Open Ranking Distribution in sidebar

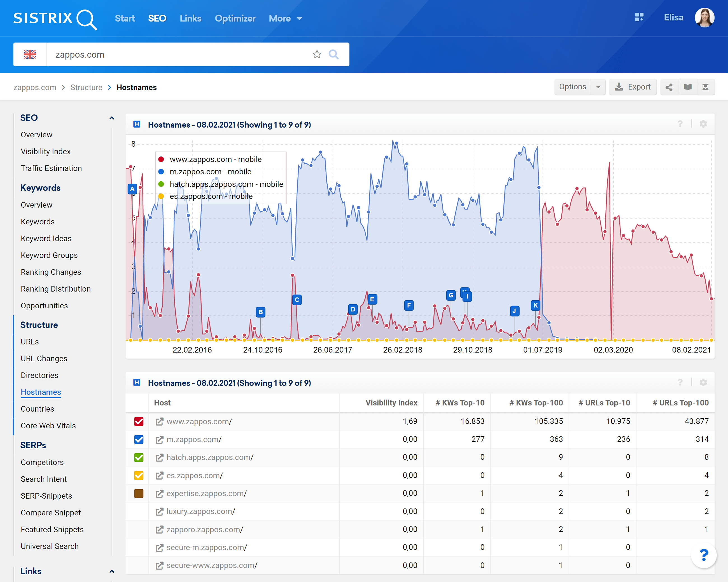coord(56,289)
